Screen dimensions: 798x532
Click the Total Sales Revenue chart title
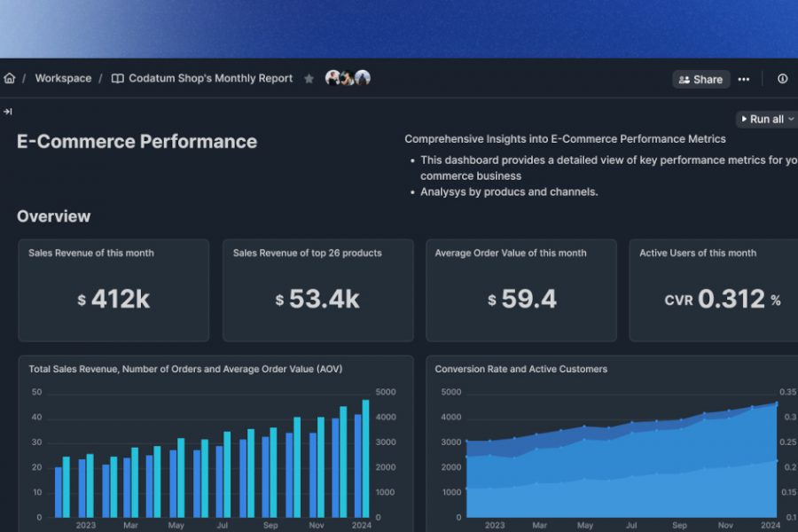point(185,369)
